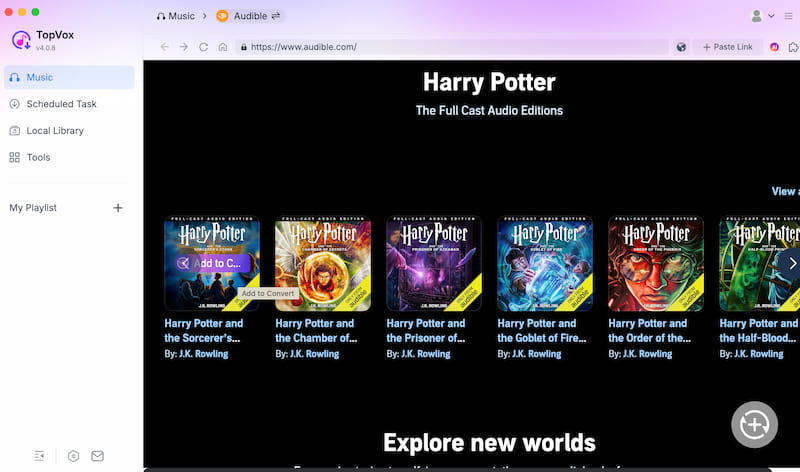
Task: Open Prisoner of Azkaban cover thumbnail
Action: coord(434,264)
